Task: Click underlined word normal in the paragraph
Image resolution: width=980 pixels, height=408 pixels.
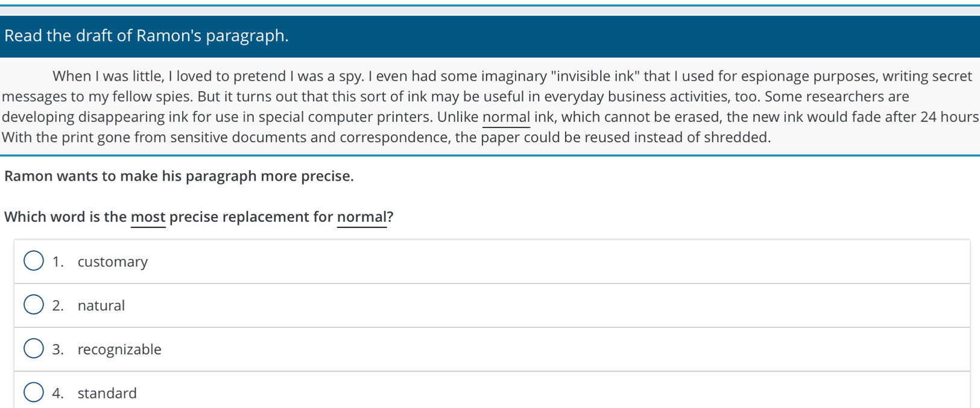Action: point(506,117)
